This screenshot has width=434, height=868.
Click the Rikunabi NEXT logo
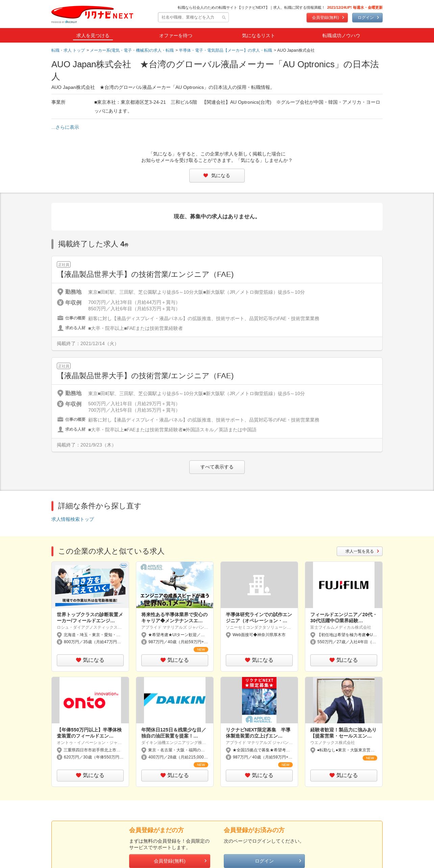tap(92, 15)
